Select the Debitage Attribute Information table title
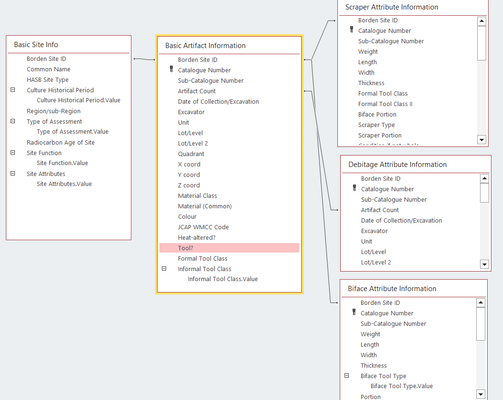 point(397,164)
